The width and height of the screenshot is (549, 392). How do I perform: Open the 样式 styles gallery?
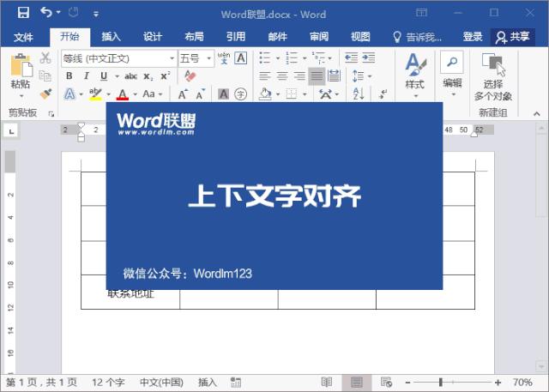click(415, 75)
